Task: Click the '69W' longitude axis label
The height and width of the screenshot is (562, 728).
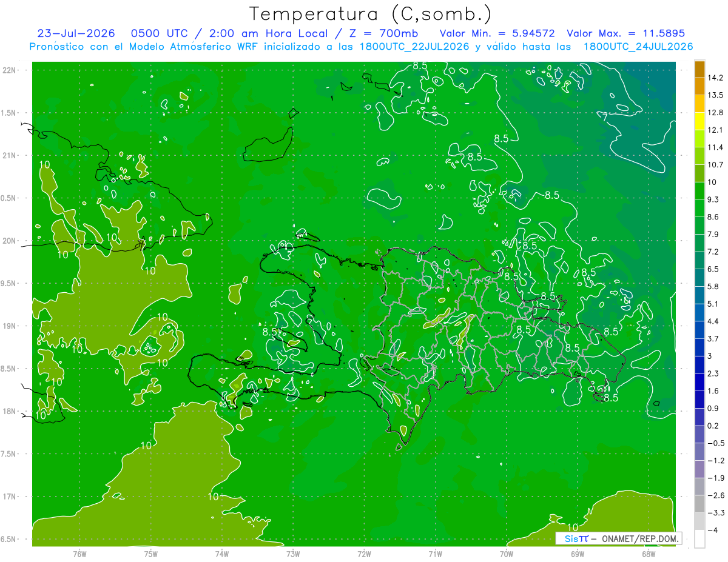Action: [578, 554]
